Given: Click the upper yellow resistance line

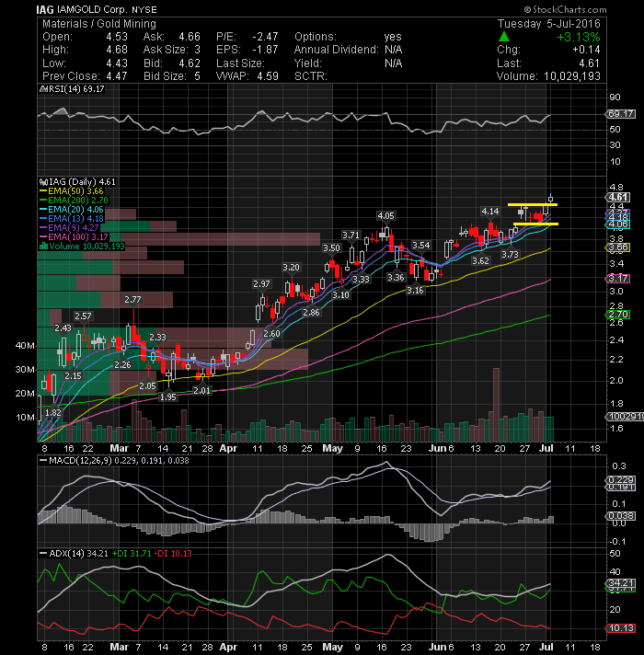Looking at the screenshot, I should coord(532,204).
